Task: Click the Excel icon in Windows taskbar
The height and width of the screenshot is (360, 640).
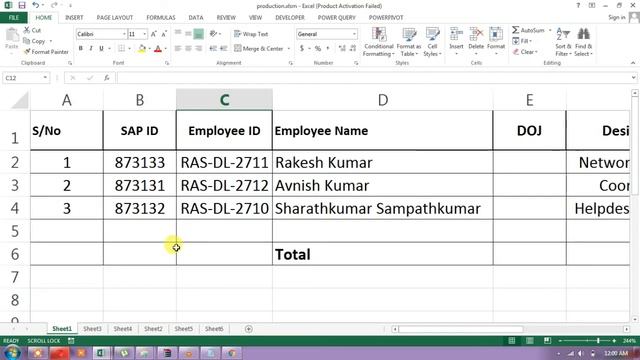Action: (x=100, y=353)
